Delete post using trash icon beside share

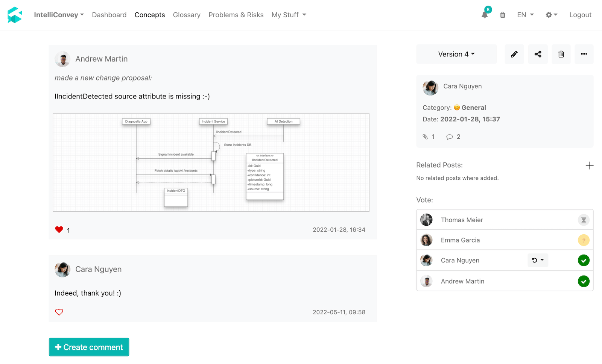[561, 54]
